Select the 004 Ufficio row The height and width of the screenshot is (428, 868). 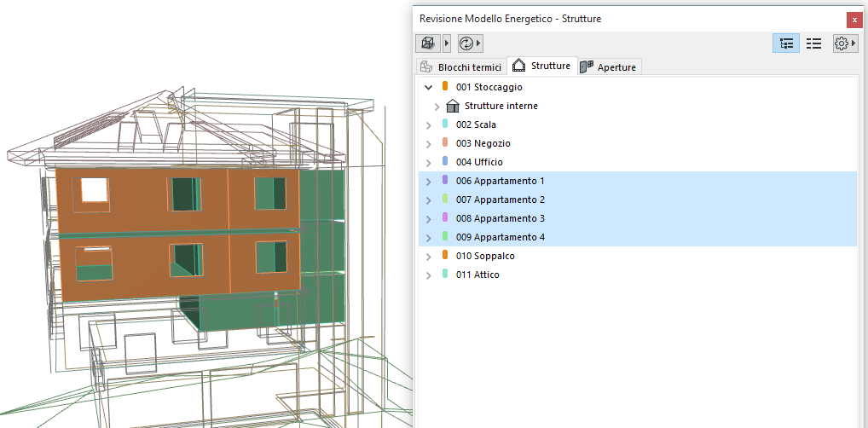click(x=638, y=162)
